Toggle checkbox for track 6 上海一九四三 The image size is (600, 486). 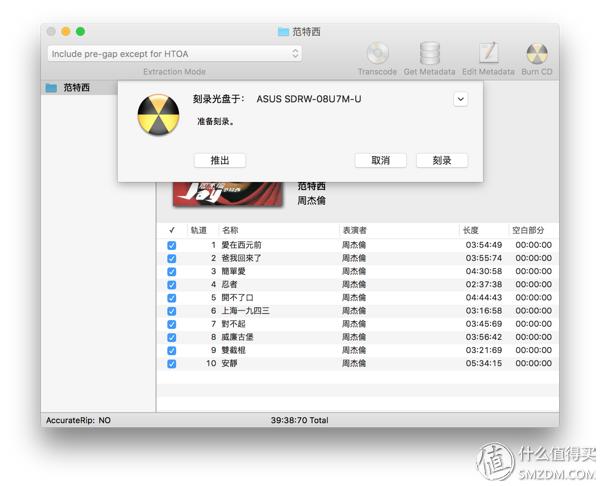click(x=172, y=311)
